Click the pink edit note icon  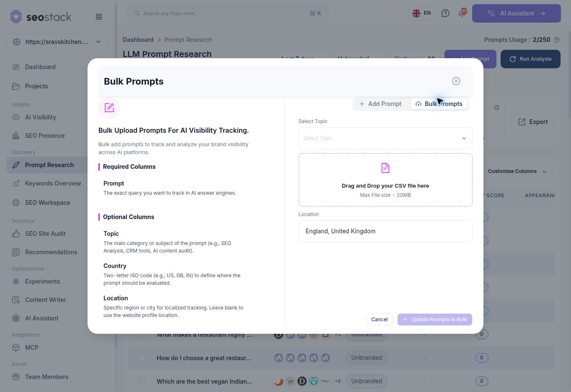(109, 108)
